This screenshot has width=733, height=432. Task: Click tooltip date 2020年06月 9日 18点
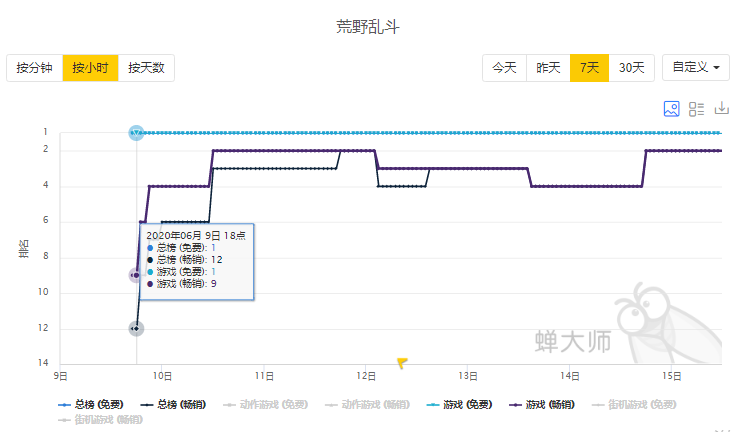pos(196,236)
